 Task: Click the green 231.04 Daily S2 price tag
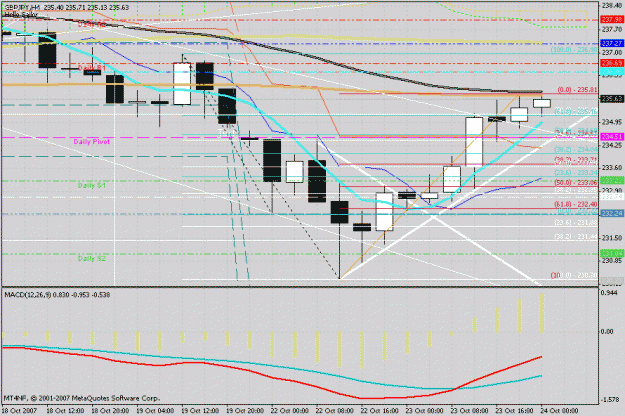(x=612, y=253)
